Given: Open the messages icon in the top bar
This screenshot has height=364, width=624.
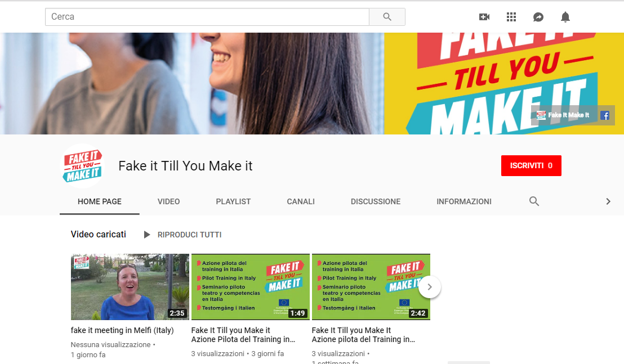Looking at the screenshot, I should tap(538, 17).
